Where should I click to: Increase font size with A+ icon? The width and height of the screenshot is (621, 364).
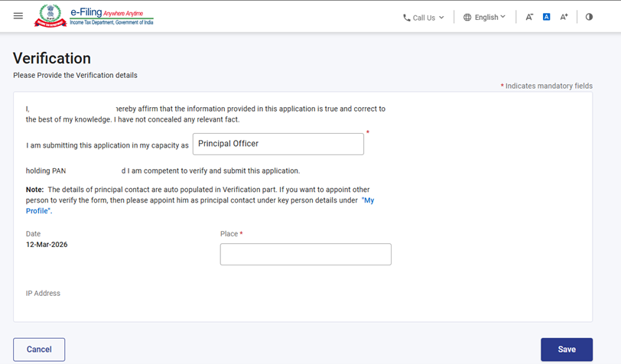pos(564,17)
